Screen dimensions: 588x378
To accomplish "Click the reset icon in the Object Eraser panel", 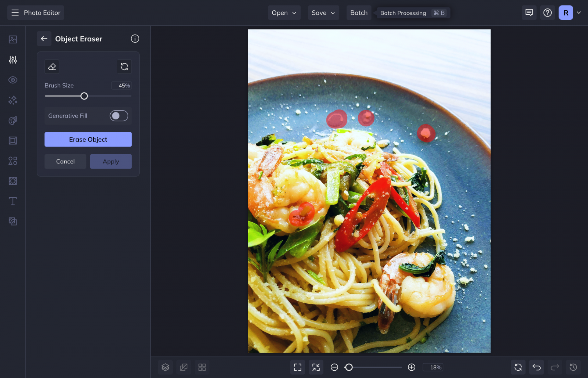I will tap(124, 66).
